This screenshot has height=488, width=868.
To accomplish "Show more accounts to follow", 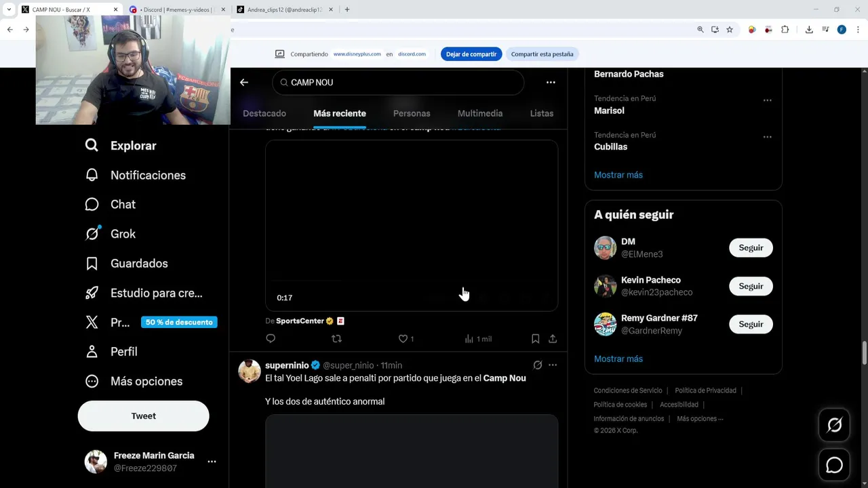I will click(x=618, y=359).
